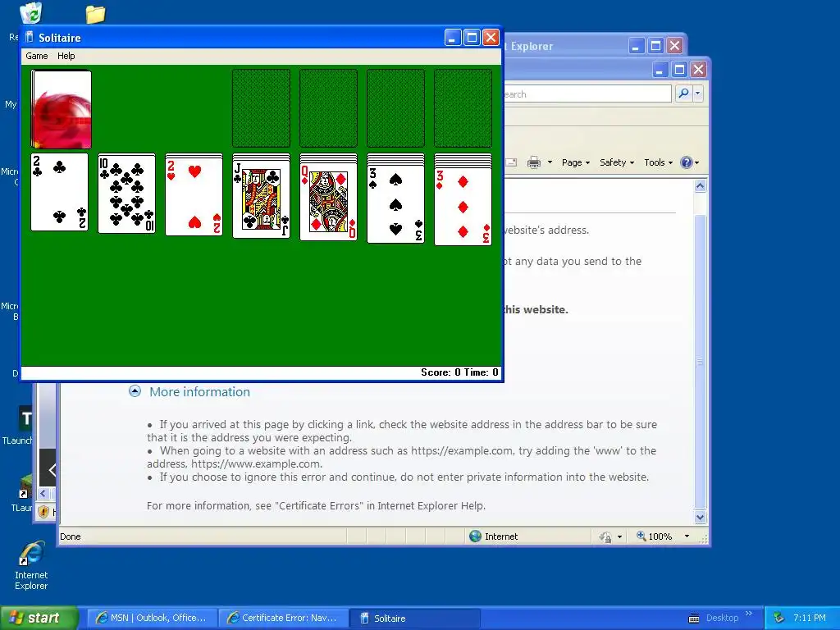Expand the Desktop toolbar chevron
Screen dimensions: 840x630
point(749,614)
